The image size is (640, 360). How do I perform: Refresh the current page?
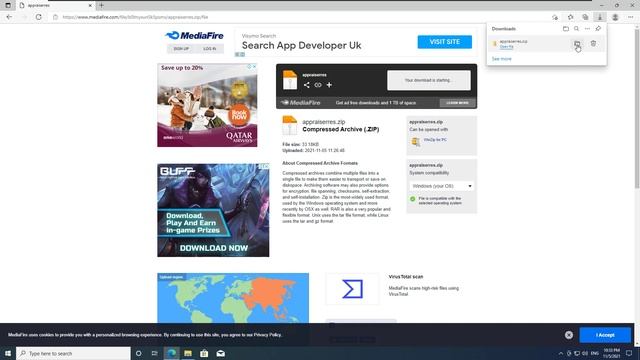point(38,17)
